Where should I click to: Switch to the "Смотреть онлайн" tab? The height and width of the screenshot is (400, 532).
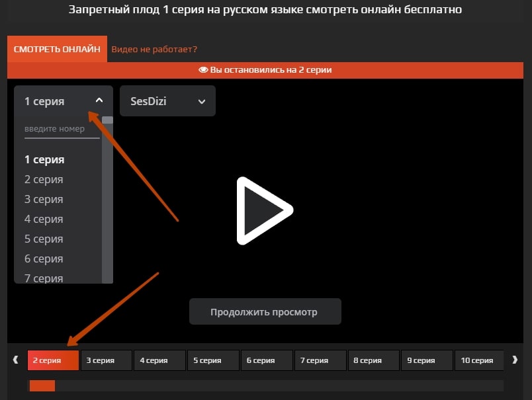[57, 49]
